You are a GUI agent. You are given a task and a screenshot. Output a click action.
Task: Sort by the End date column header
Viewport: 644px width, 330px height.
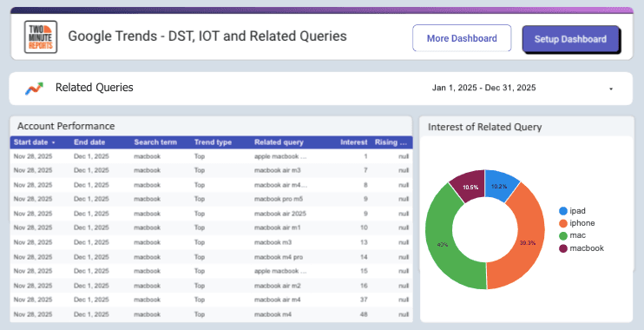[x=89, y=142]
